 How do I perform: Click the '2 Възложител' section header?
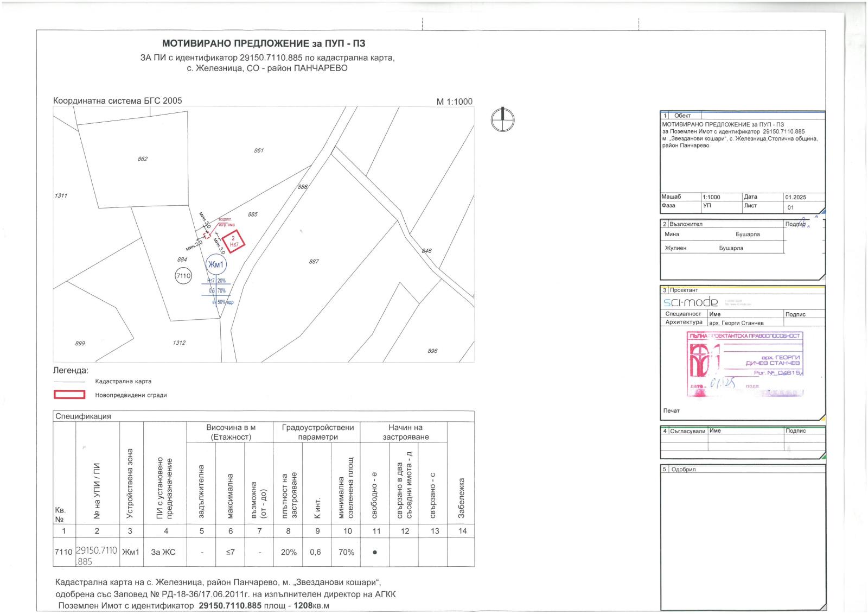[682, 224]
